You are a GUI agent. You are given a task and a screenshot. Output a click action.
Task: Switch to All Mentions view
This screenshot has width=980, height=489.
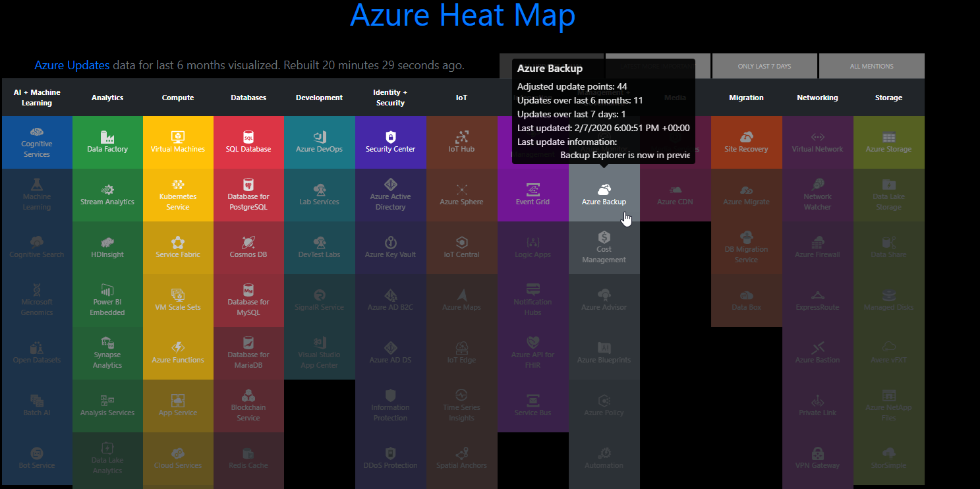coord(871,66)
